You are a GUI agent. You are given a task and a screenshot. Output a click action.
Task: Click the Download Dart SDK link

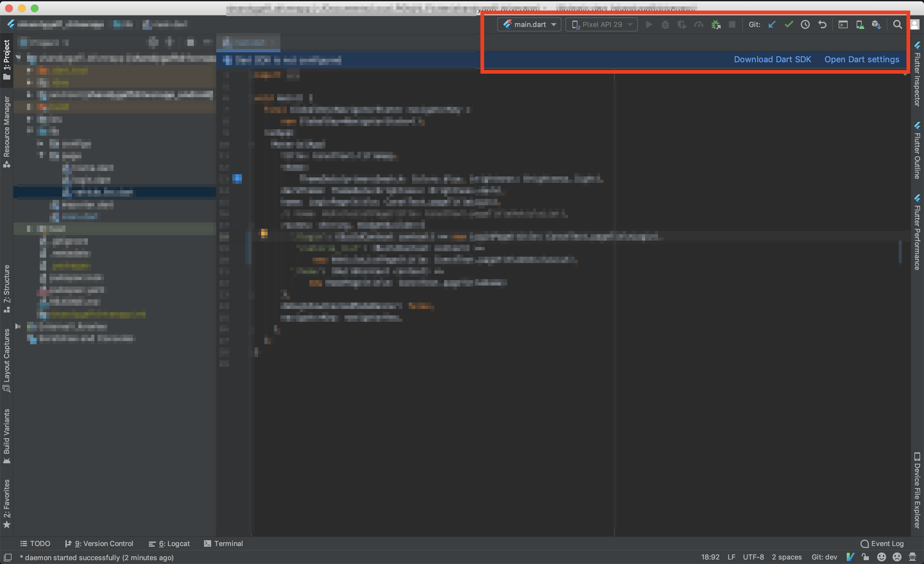pos(772,59)
